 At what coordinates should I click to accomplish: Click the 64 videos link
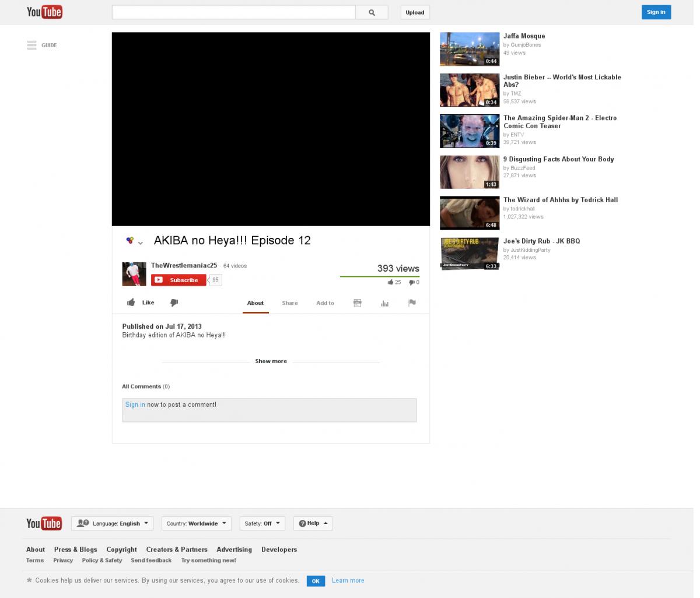click(x=235, y=266)
